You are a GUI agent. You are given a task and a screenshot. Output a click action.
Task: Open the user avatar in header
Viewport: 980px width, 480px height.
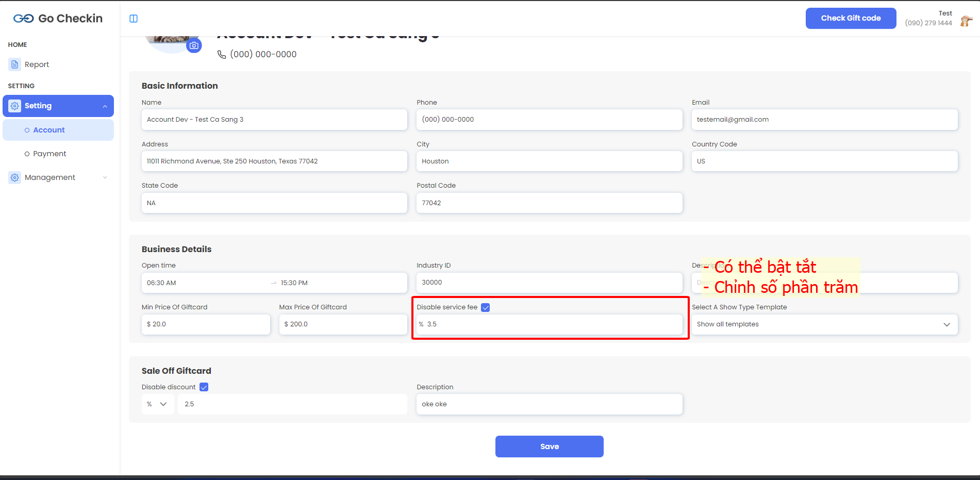(966, 21)
